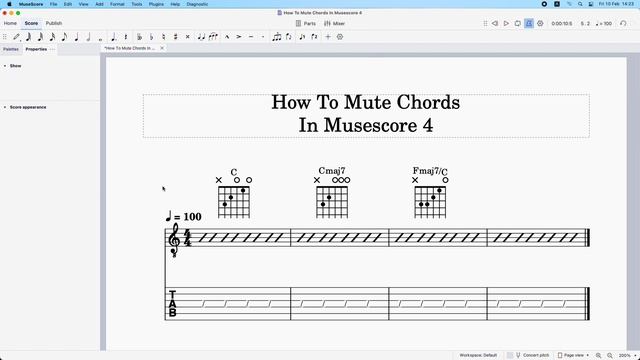Apply natural accidental
The width and height of the screenshot is (640, 360).
(x=163, y=37)
